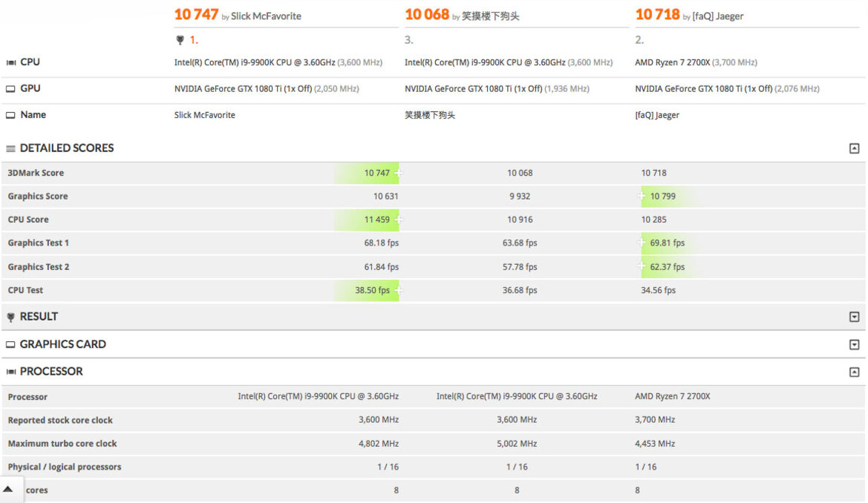The height and width of the screenshot is (503, 868).
Task: Click the Processor heading
Action: pos(51,371)
